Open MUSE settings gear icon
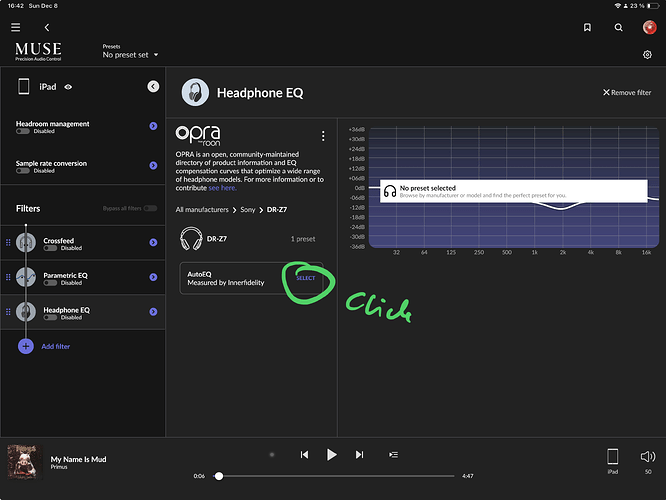This screenshot has height=500, width=666. click(647, 55)
